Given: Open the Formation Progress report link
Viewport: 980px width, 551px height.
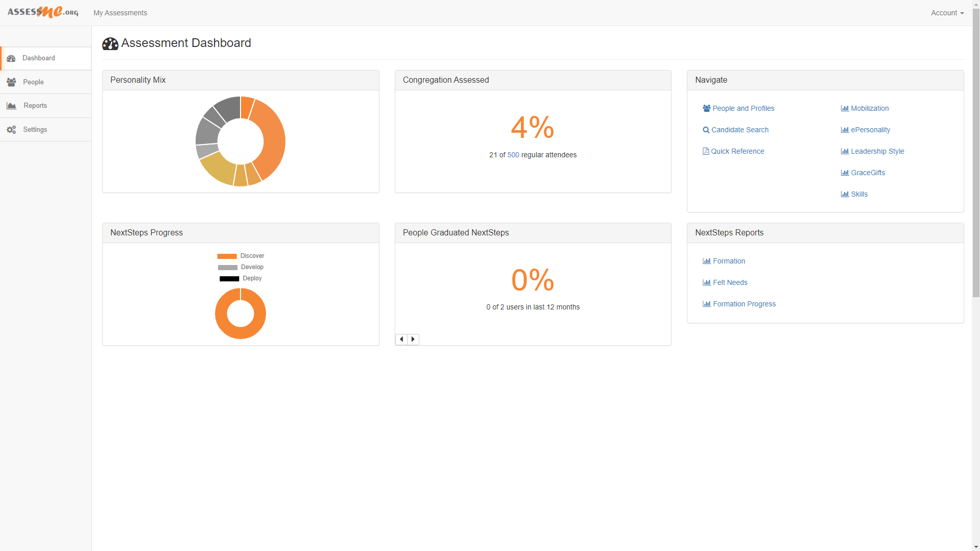Looking at the screenshot, I should point(744,304).
